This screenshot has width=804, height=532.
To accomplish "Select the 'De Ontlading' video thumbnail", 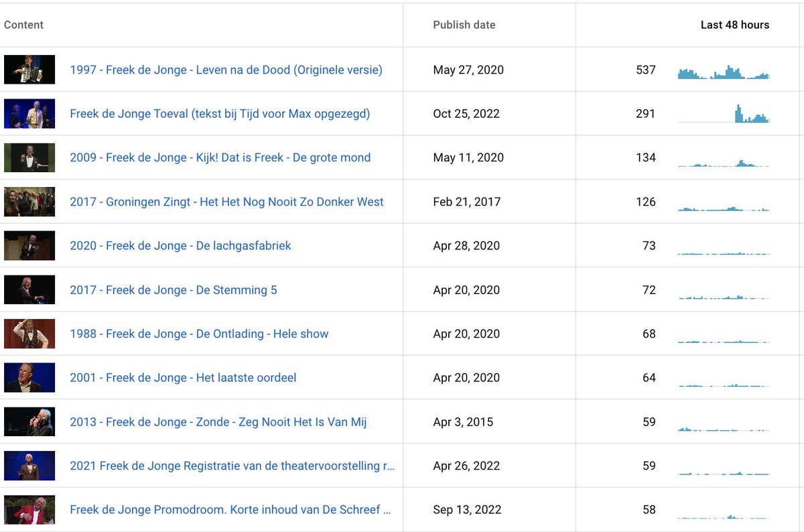I will 29,334.
